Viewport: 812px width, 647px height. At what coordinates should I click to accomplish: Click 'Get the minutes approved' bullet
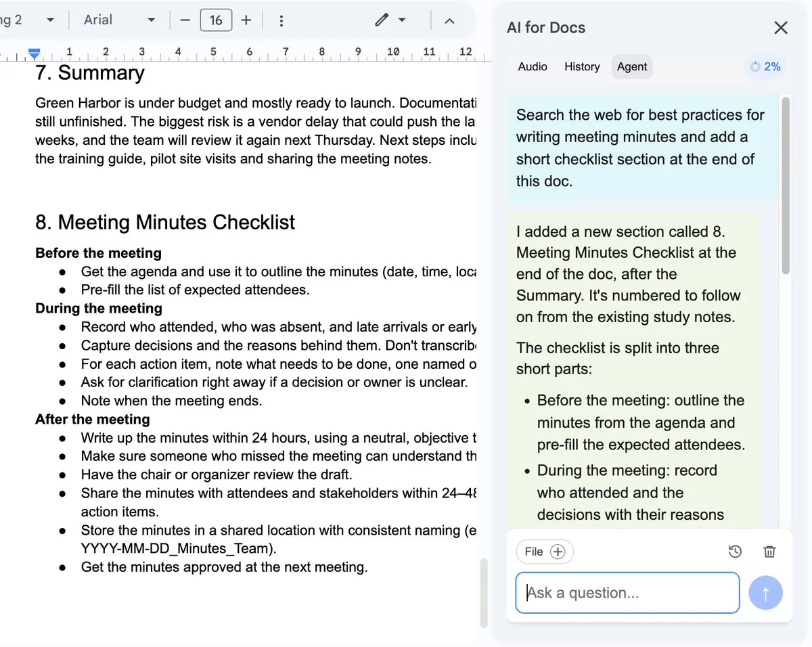[224, 567]
